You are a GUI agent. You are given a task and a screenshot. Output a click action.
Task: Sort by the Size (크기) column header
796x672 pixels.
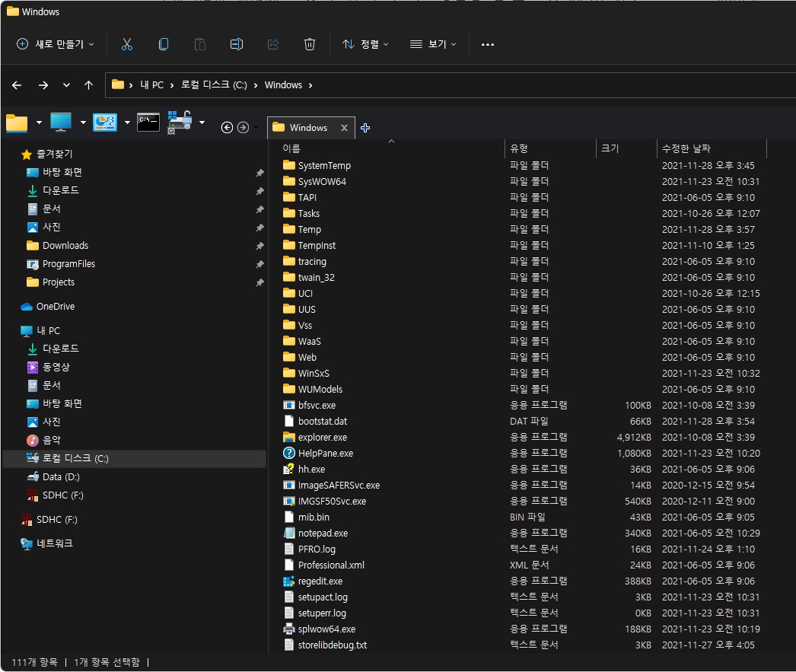tap(610, 148)
